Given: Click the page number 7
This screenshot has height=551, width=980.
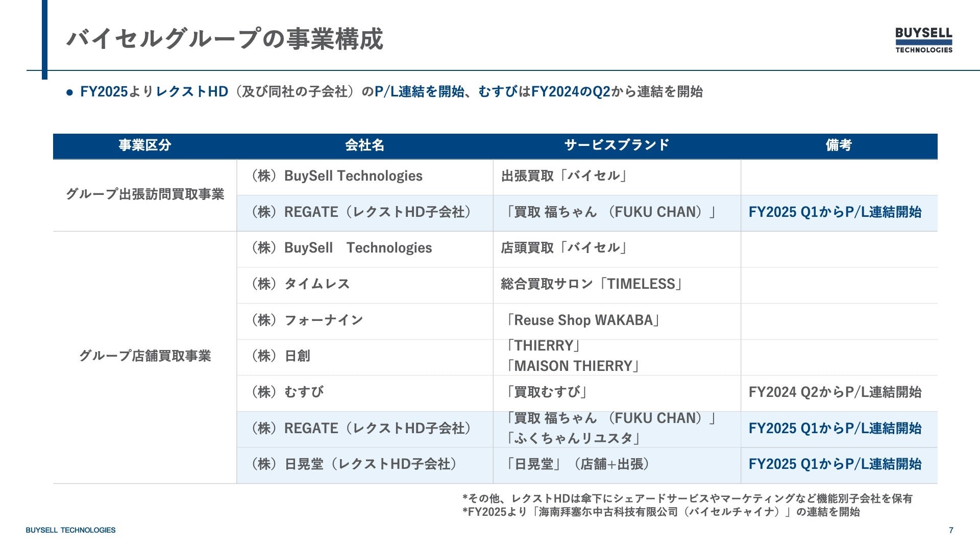Looking at the screenshot, I should (951, 530).
